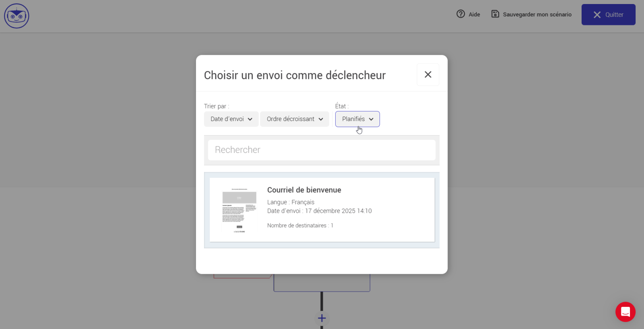Screen dimensions: 644x329
Task: Open the Aide text link
Action: pyautogui.click(x=474, y=14)
